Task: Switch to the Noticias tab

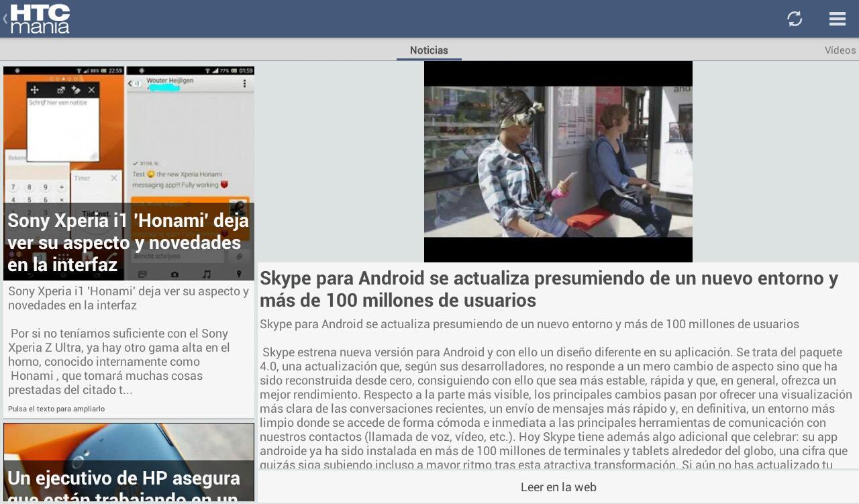Action: (x=429, y=50)
